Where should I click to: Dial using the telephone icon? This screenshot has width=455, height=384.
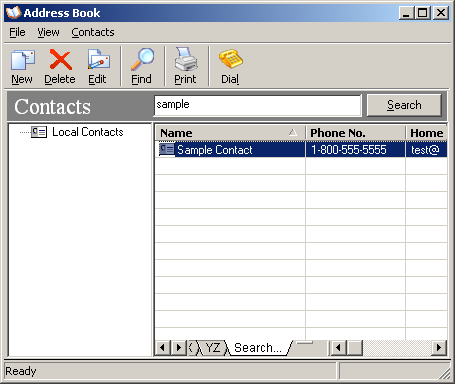point(231,59)
